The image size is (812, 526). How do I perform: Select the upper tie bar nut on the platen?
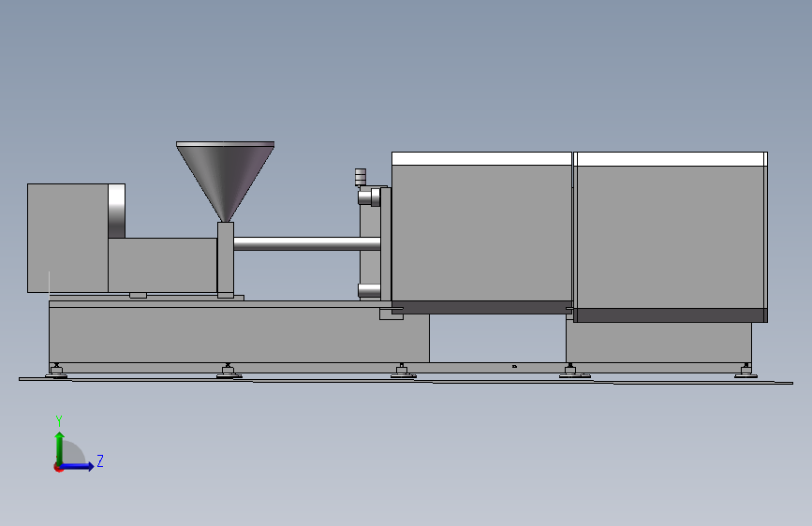pyautogui.click(x=369, y=197)
